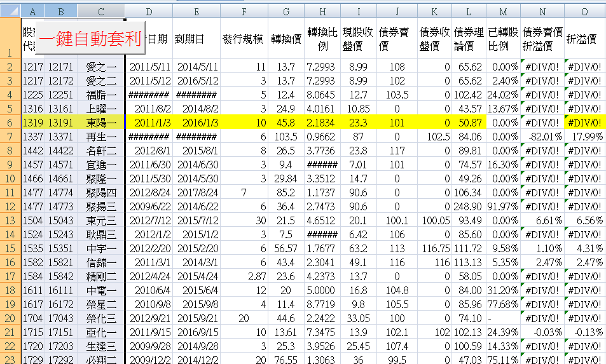Select cell showing 17.99% in 折溢價 column

point(584,136)
